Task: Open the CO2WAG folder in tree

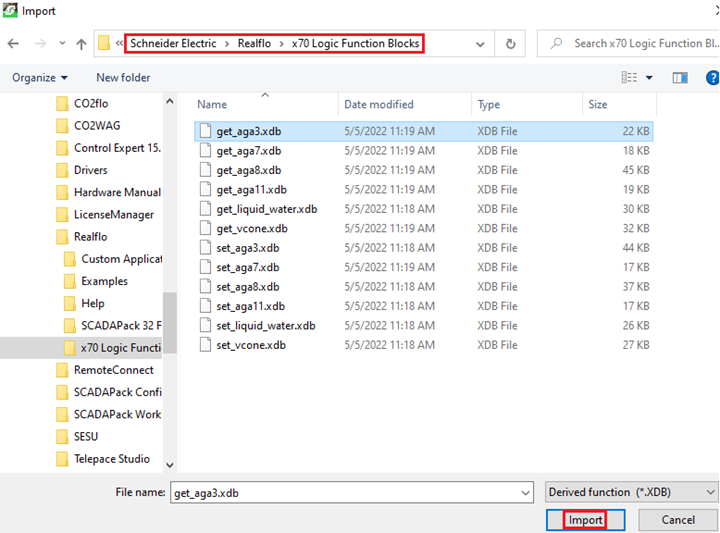Action: (88, 125)
